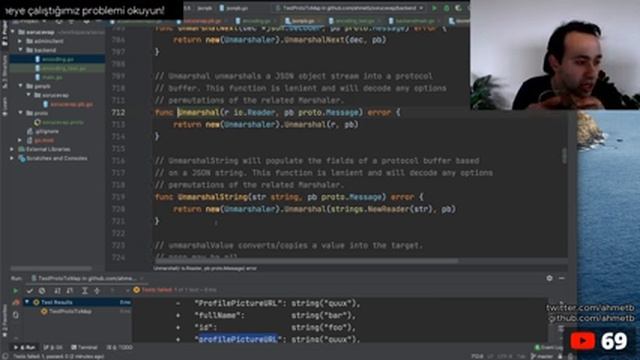Open Event Log in status bar
Viewport: 640px width, 360px height.
click(x=549, y=347)
